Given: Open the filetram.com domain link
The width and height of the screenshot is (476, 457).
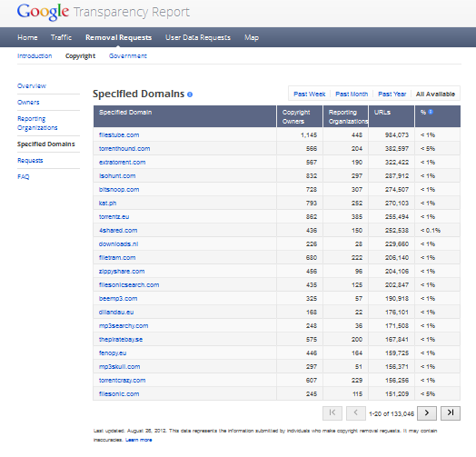Looking at the screenshot, I should [117, 258].
